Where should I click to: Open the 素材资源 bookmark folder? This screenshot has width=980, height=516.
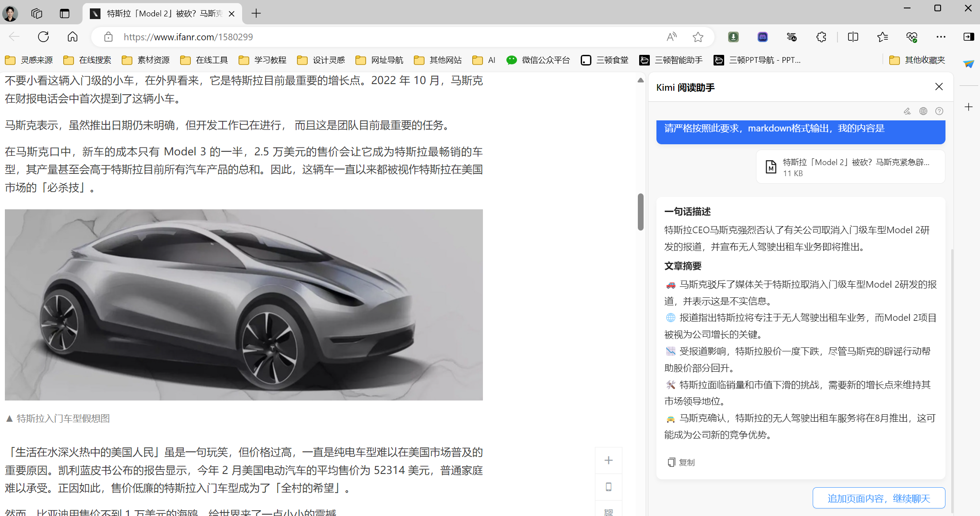146,60
